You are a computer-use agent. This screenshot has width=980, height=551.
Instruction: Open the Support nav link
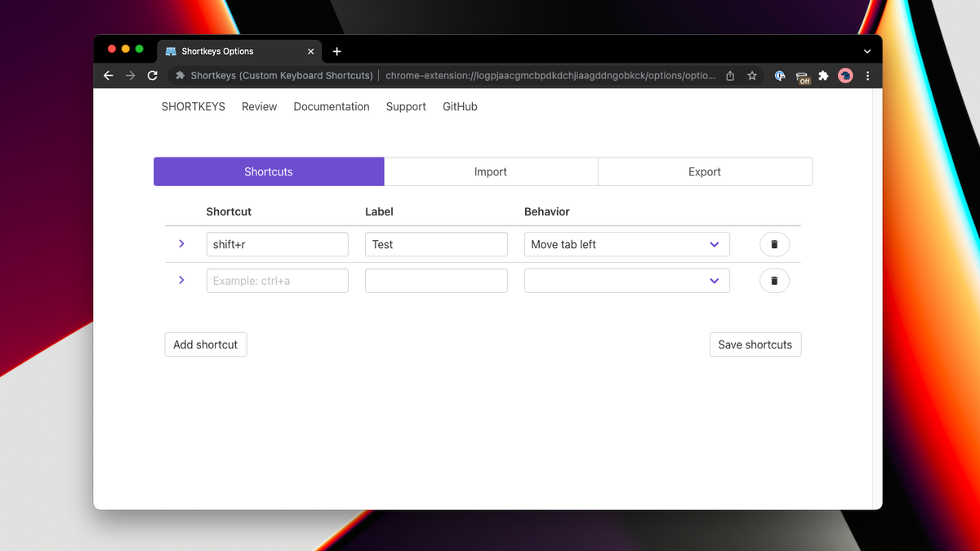[x=406, y=106]
